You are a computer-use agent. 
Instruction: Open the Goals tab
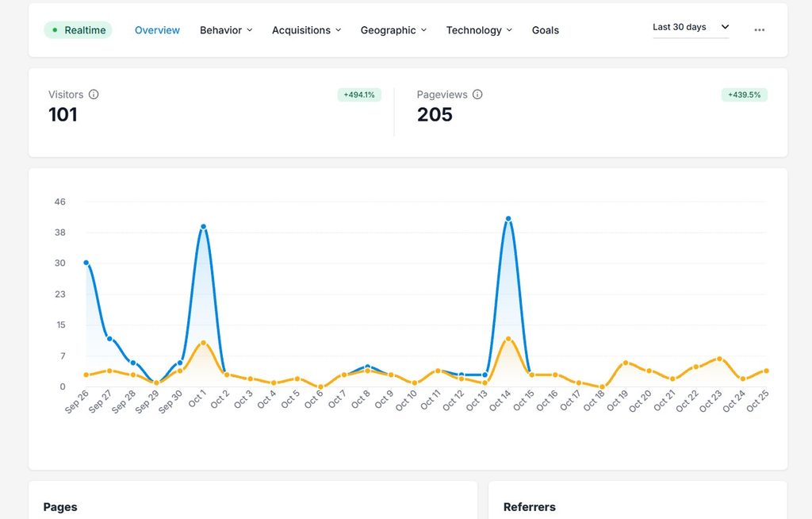click(546, 30)
